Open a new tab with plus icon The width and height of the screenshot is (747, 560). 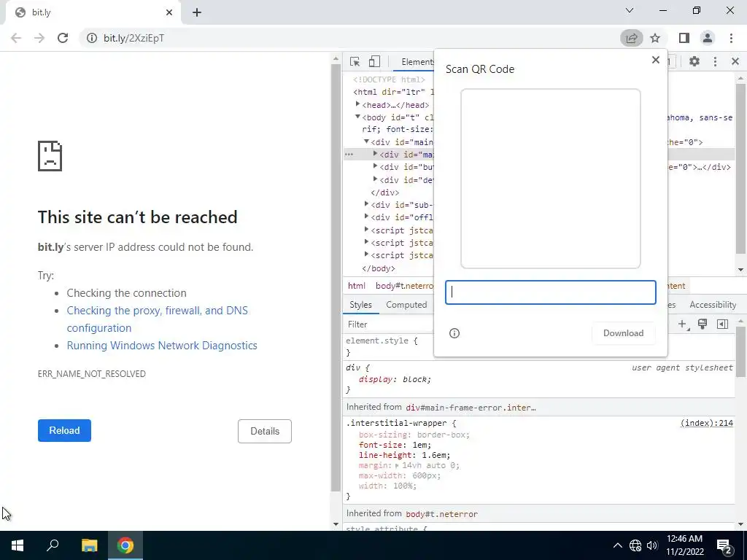(197, 12)
